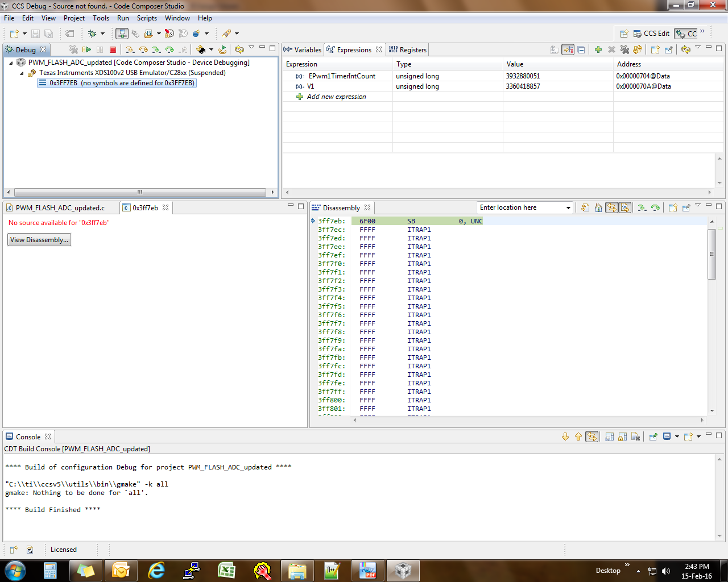Screen dimensions: 728x582
Task: Click Internet Explorer icon in taskbar
Action: [156, 570]
